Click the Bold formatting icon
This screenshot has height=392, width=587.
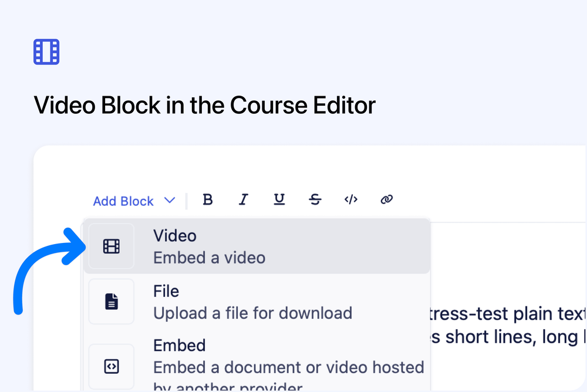[x=208, y=200]
